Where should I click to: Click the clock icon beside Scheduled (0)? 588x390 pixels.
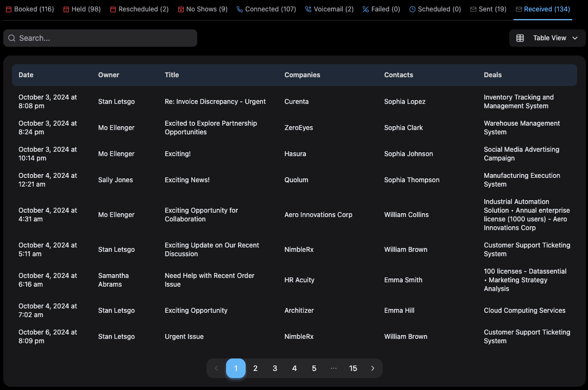click(412, 9)
